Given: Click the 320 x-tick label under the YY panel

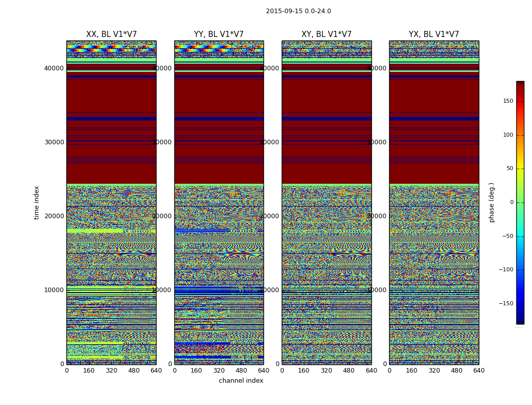Looking at the screenshot, I should [219, 371].
